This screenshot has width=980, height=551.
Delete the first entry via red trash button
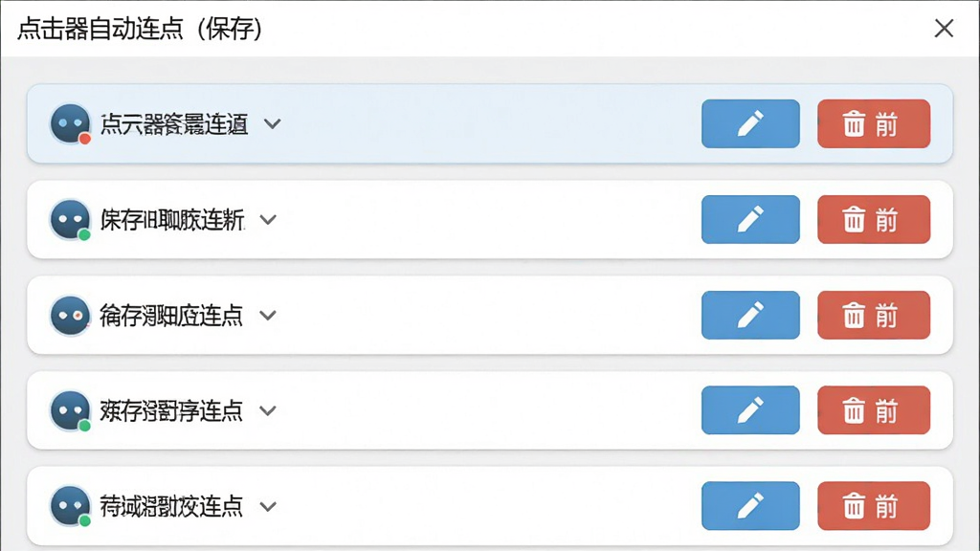coord(873,123)
